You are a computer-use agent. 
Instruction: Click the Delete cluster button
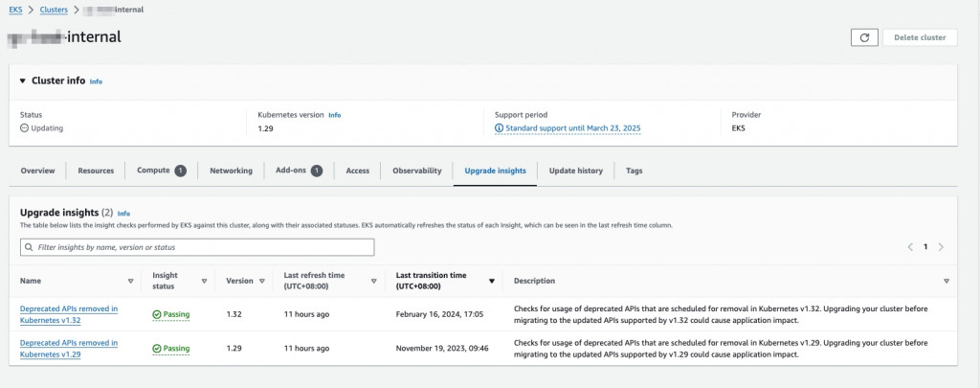pos(919,37)
